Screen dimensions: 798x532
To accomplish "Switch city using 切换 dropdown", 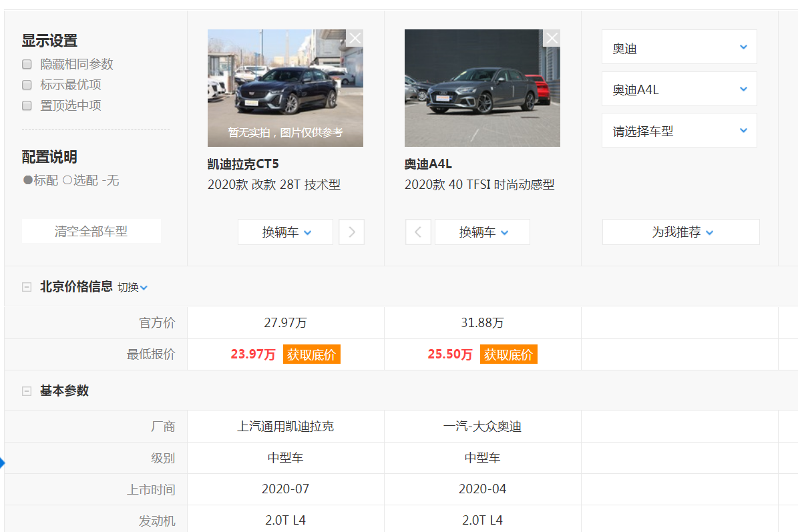I will coord(132,288).
